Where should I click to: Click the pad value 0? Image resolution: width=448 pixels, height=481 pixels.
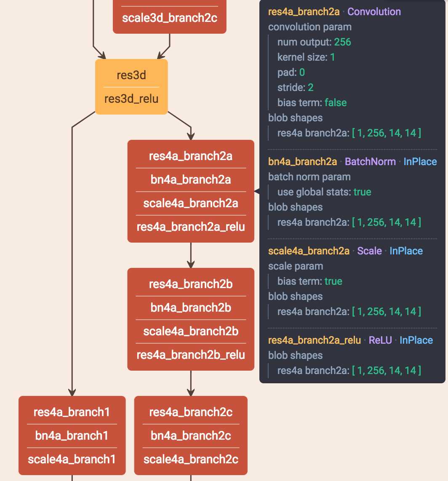(302, 72)
